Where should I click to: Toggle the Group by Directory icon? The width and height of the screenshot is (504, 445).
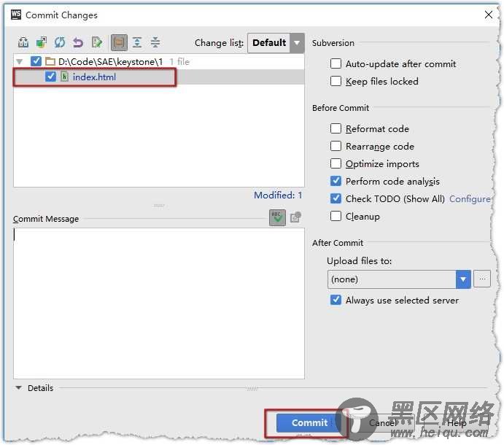pyautogui.click(x=119, y=42)
